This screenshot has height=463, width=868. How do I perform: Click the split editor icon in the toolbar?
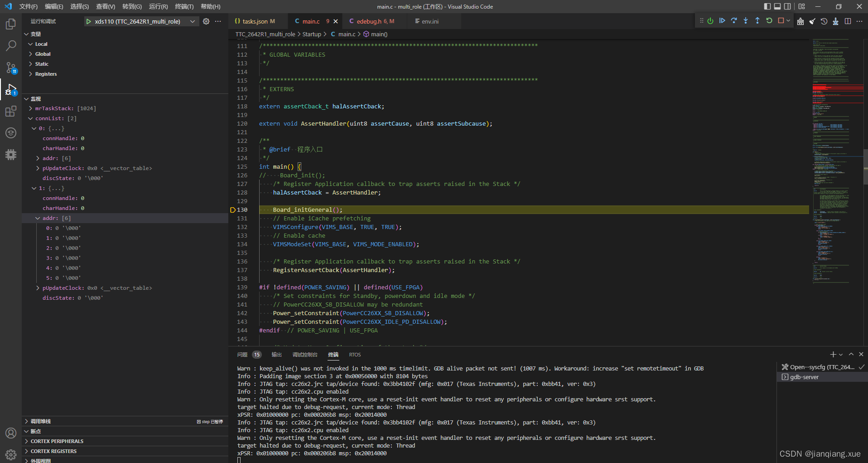click(848, 21)
